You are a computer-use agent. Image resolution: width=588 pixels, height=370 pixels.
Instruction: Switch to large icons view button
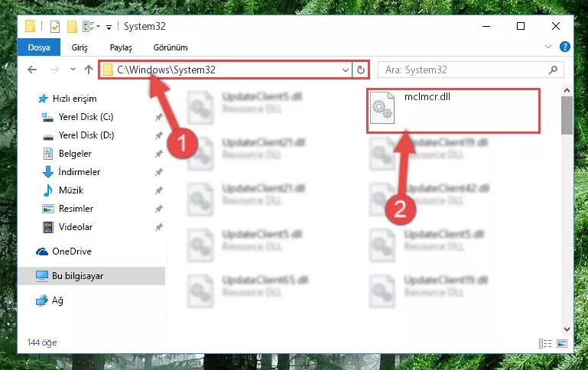click(x=562, y=343)
